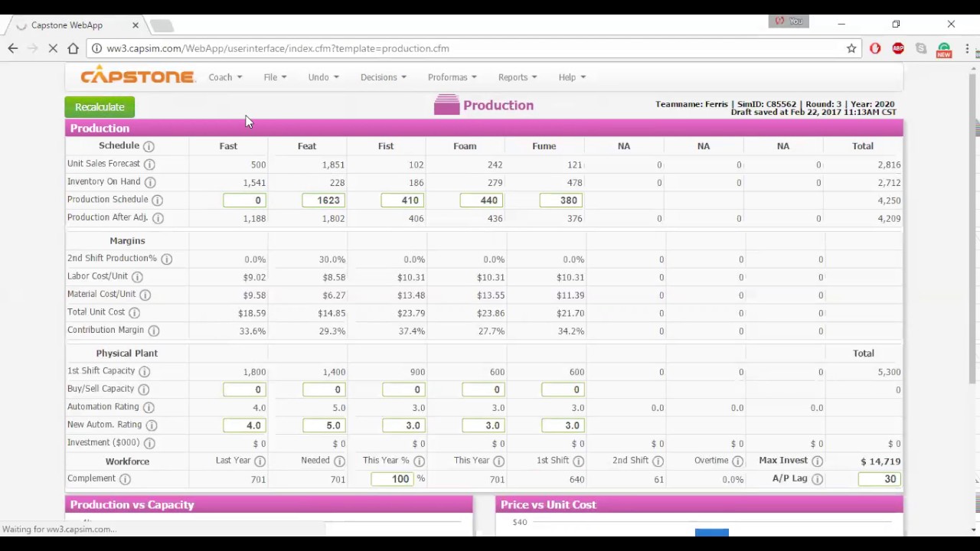Select the Capstone WebApp browser tab
This screenshot has width=980, height=551.
(77, 25)
